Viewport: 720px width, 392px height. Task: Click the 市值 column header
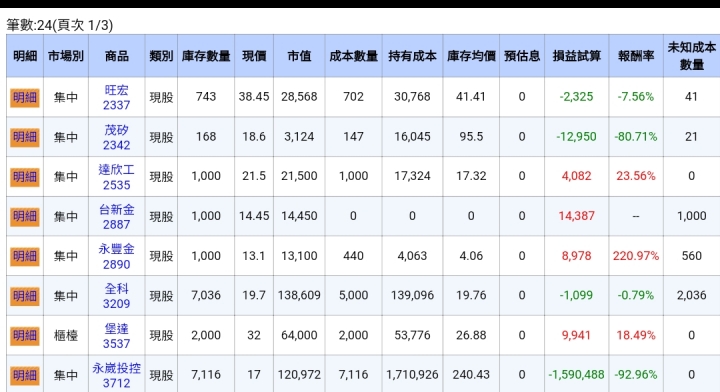coord(299,56)
